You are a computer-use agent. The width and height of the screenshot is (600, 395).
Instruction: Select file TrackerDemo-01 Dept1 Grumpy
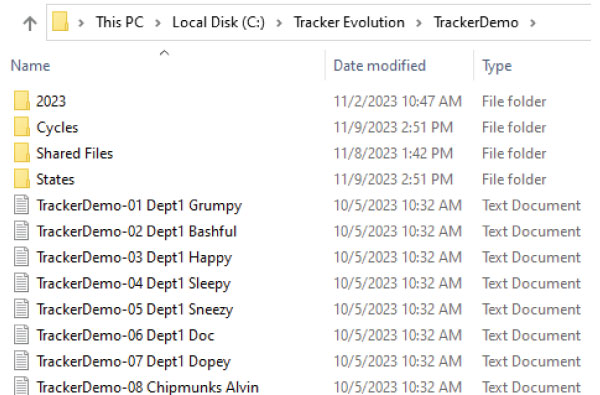139,206
